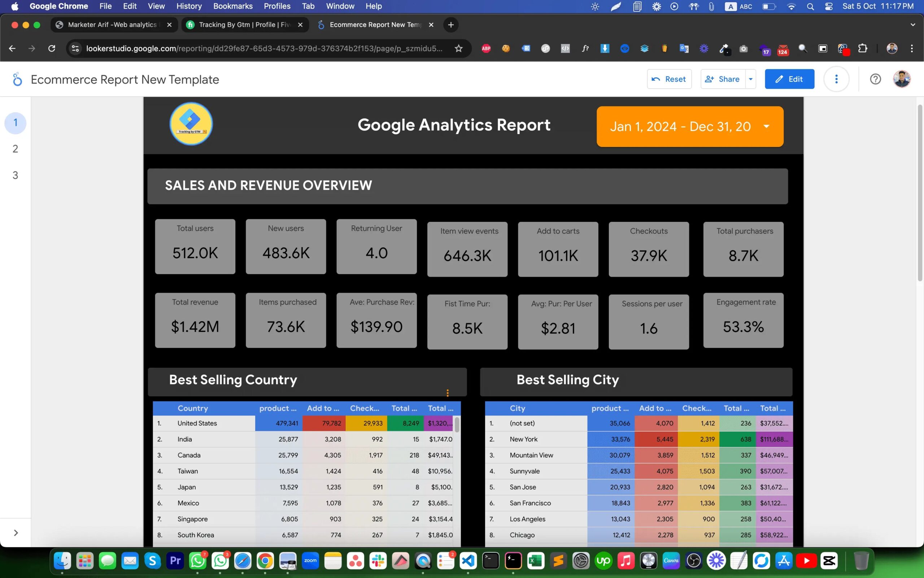Open a new Chrome tab
Viewport: 924px width, 578px height.
point(451,25)
